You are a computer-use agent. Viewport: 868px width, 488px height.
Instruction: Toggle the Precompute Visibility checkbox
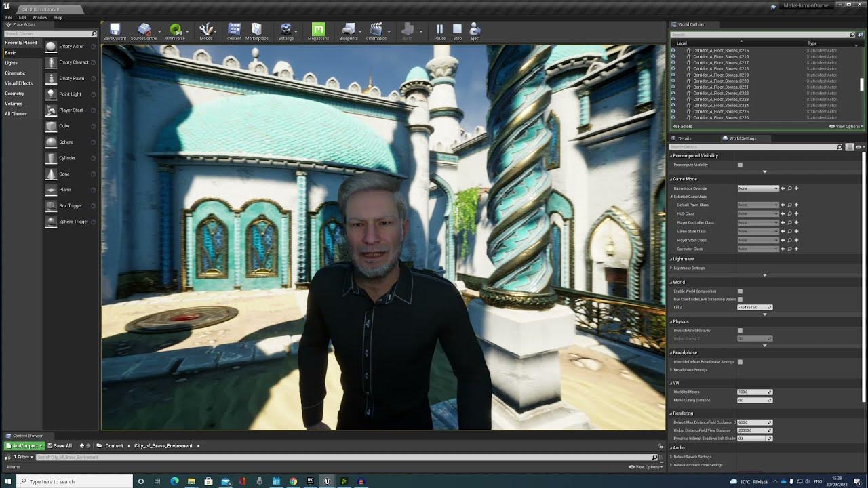(x=740, y=165)
